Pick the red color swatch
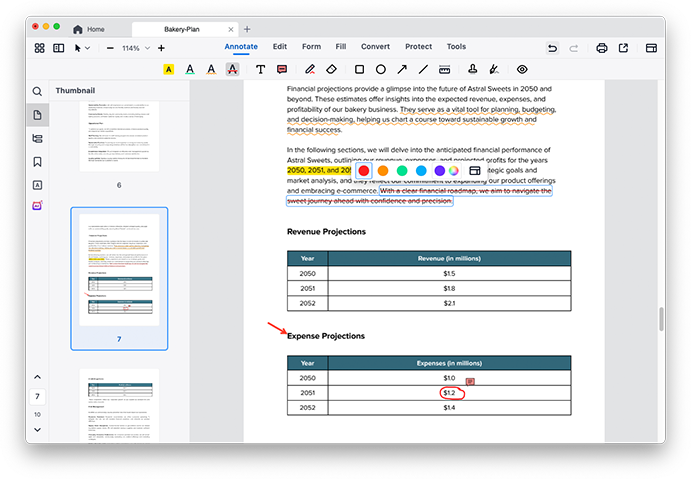The height and width of the screenshot is (479, 691). (x=364, y=171)
